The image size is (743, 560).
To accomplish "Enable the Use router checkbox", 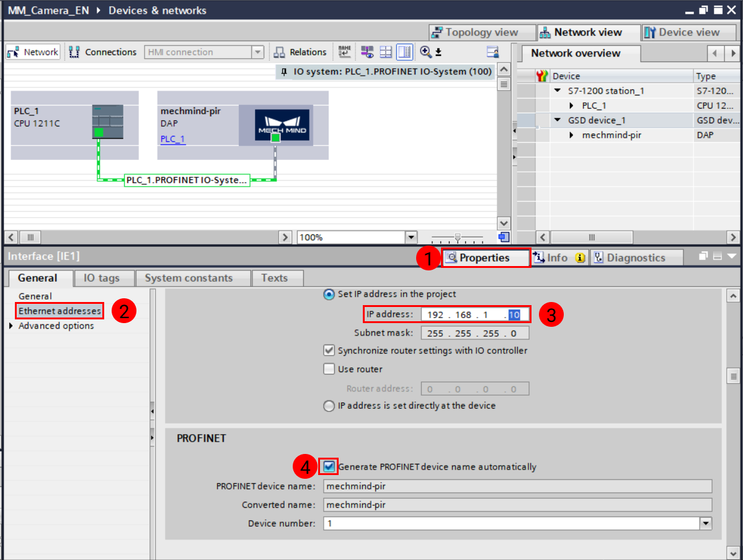I will coord(329,369).
